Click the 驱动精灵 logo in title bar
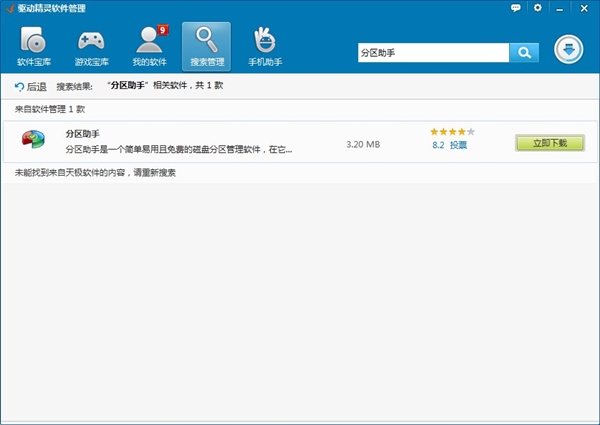 point(10,8)
